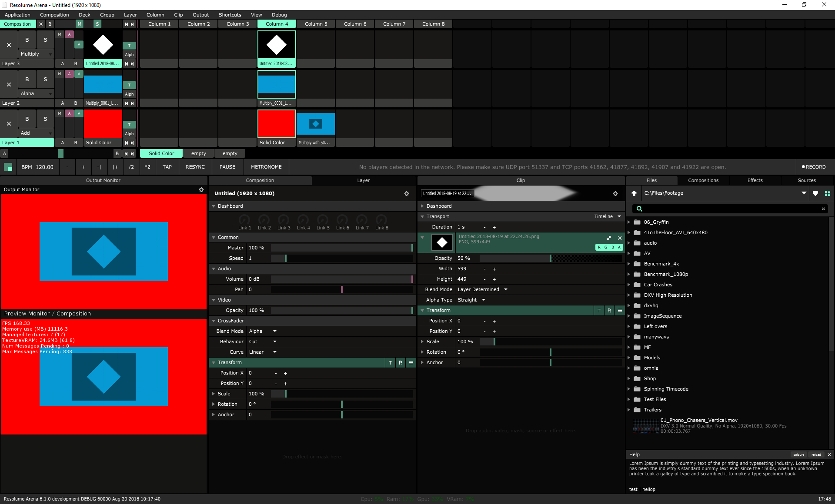Toggle file browser grid view icon
Image resolution: width=835 pixels, height=504 pixels.
pyautogui.click(x=828, y=193)
